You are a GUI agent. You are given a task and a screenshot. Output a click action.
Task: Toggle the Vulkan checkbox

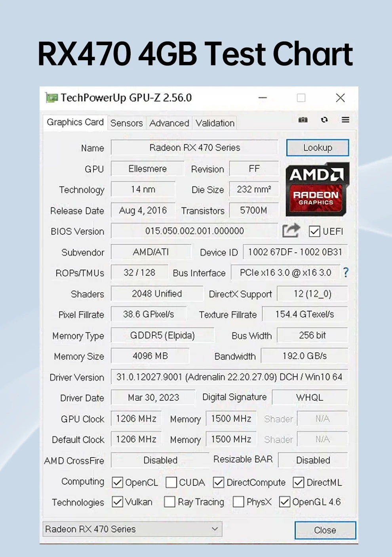[118, 502]
